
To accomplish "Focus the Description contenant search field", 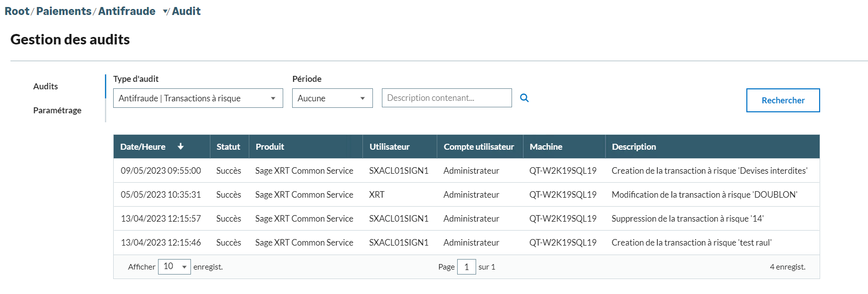I will coord(446,98).
